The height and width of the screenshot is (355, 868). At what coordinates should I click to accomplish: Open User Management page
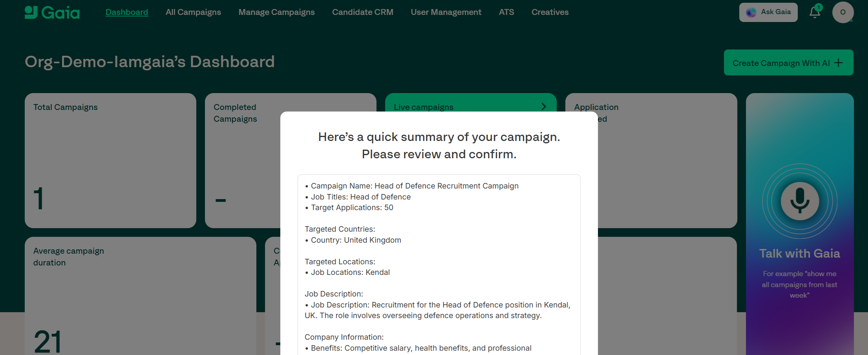tap(446, 12)
